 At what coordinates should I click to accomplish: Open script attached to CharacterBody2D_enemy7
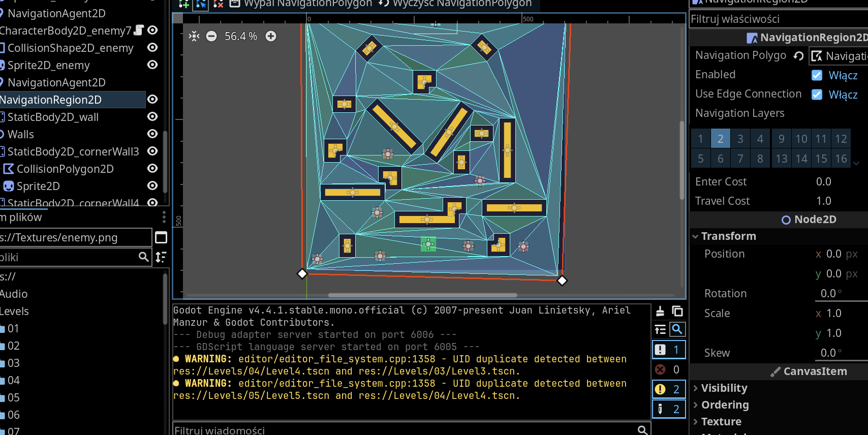coord(139,30)
